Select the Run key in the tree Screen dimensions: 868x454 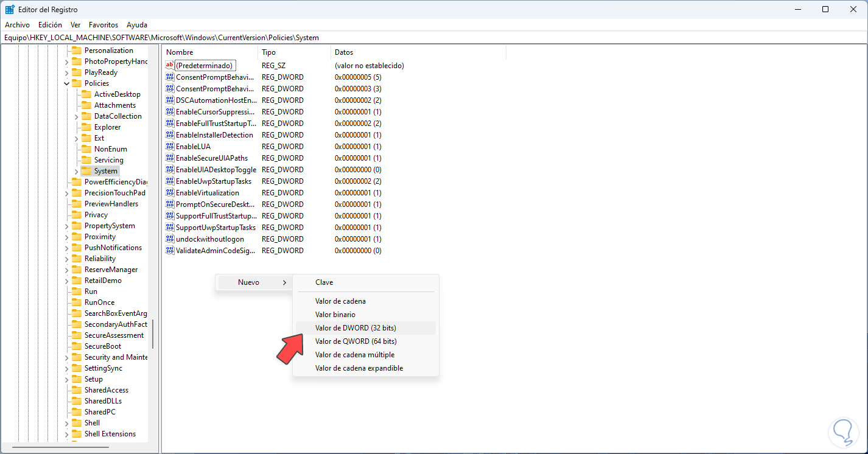[x=91, y=292]
